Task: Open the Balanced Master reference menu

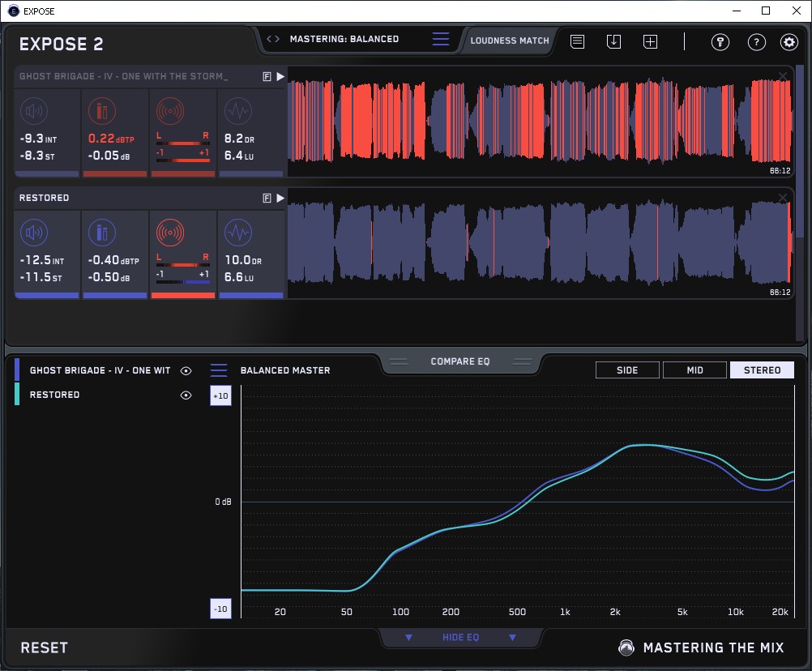Action: [x=219, y=370]
